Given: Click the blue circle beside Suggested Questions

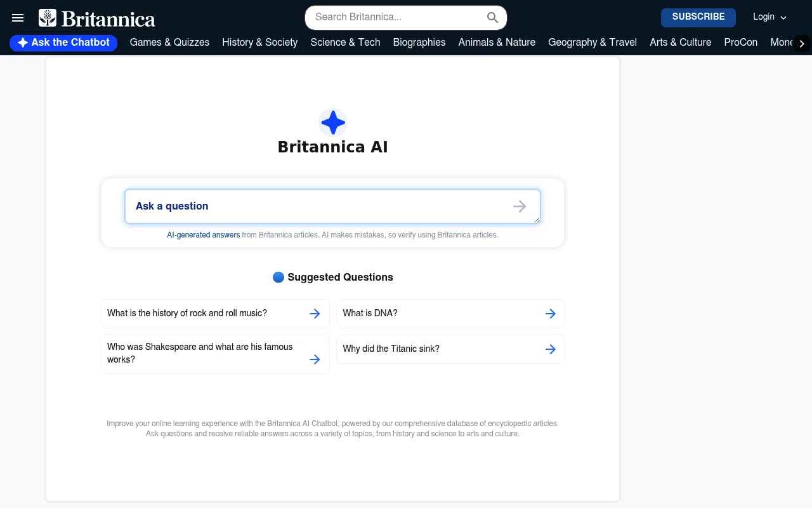Looking at the screenshot, I should (278, 277).
